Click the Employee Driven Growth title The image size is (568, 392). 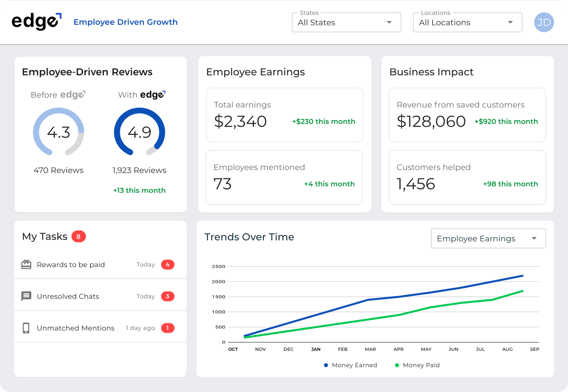(x=126, y=22)
